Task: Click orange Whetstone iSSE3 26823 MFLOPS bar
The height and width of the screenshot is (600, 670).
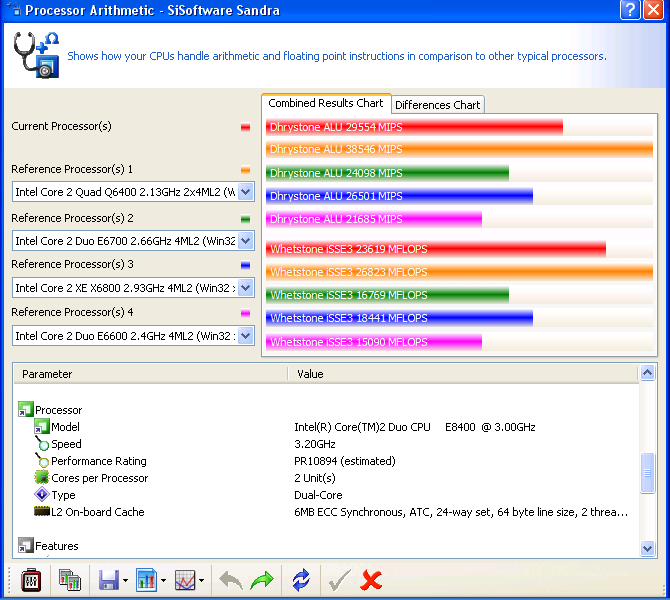Action: tap(459, 272)
